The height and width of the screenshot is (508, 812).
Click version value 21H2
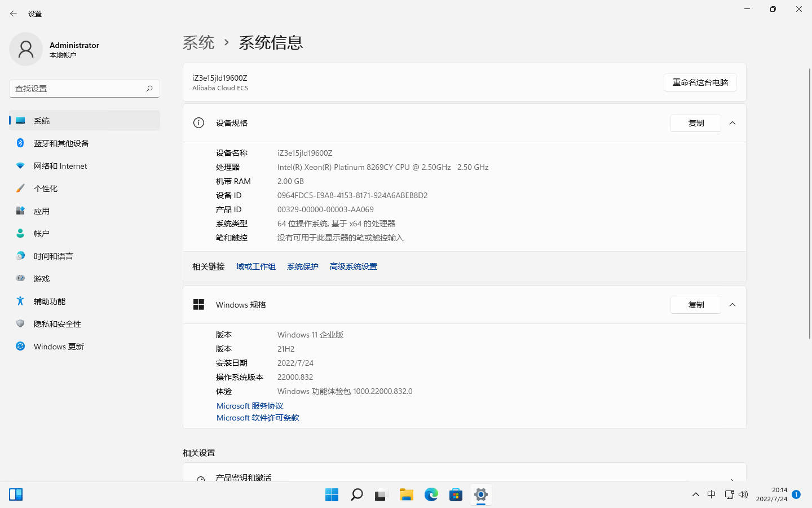coord(286,349)
